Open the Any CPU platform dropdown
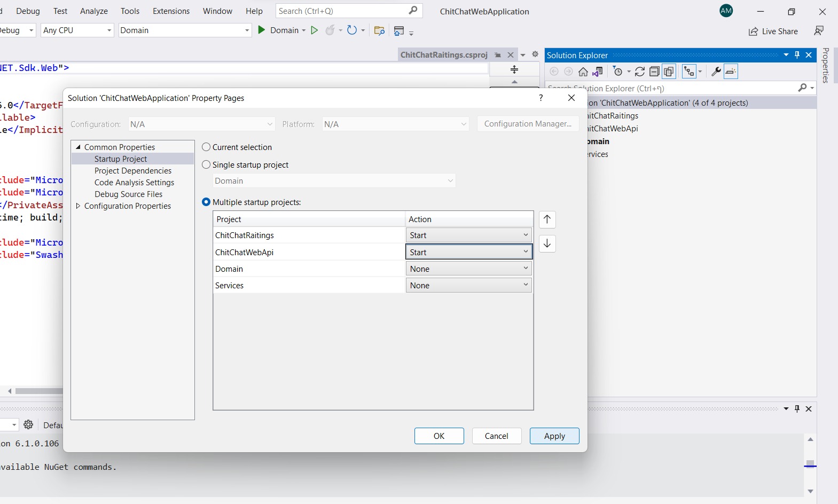 click(77, 30)
